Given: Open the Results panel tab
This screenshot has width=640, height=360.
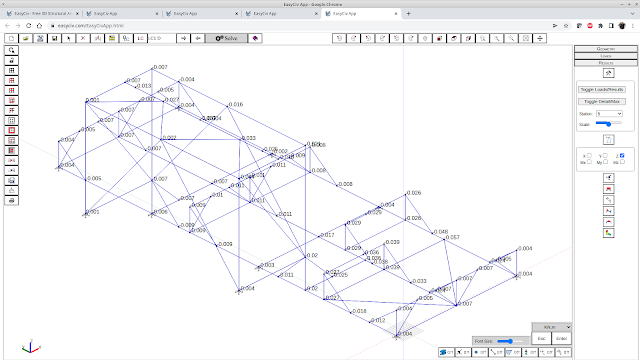Looking at the screenshot, I should [606, 63].
